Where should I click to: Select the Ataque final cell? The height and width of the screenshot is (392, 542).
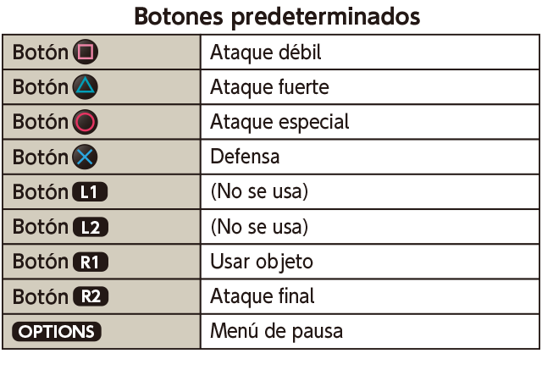click(x=370, y=296)
